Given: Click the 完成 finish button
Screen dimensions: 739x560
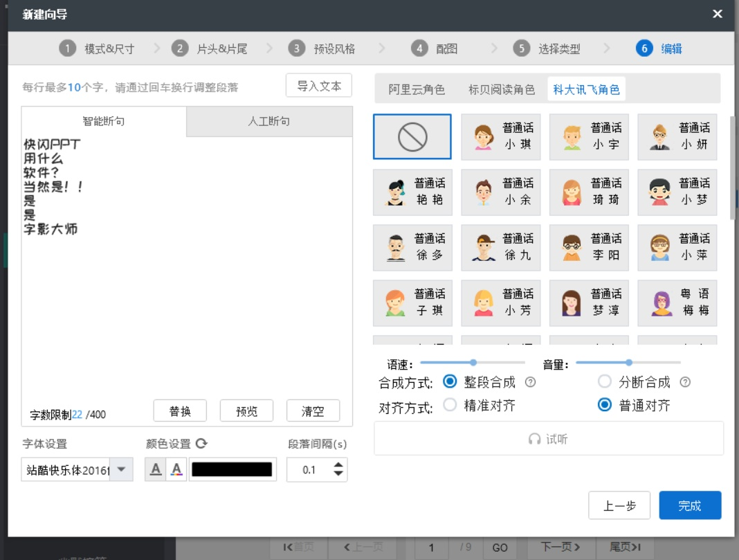Looking at the screenshot, I should (691, 505).
